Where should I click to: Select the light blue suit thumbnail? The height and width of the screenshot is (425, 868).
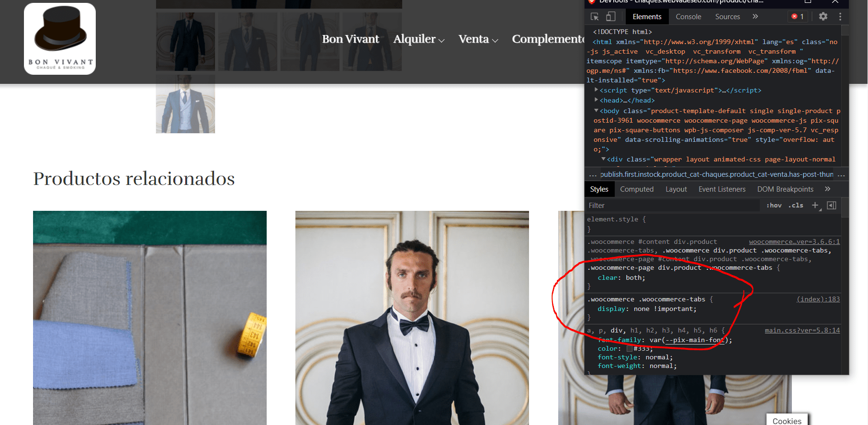pos(185,103)
